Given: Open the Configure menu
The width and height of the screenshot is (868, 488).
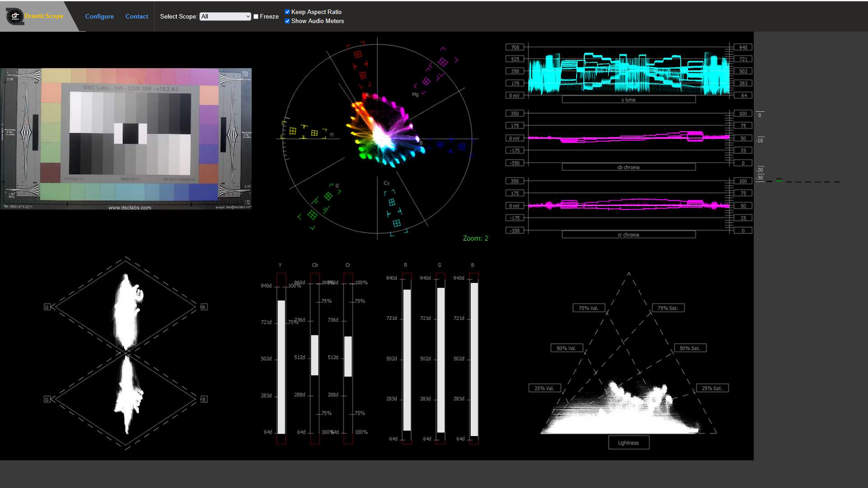Looking at the screenshot, I should click(99, 16).
